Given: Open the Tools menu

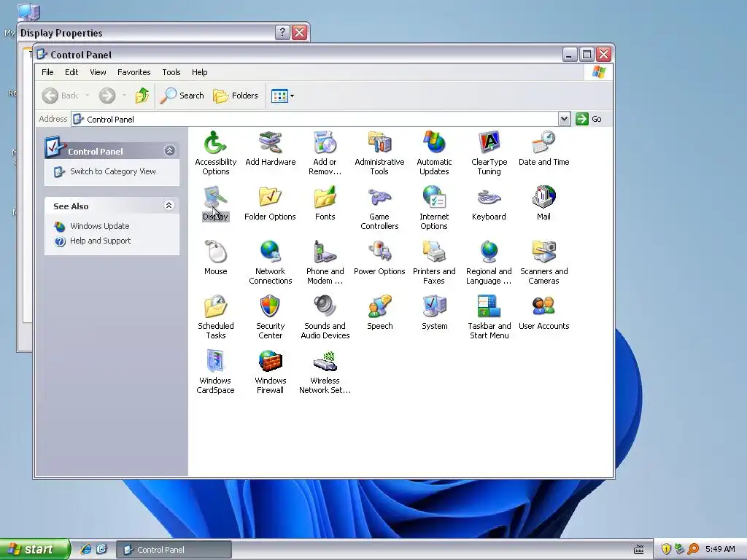Looking at the screenshot, I should (171, 72).
